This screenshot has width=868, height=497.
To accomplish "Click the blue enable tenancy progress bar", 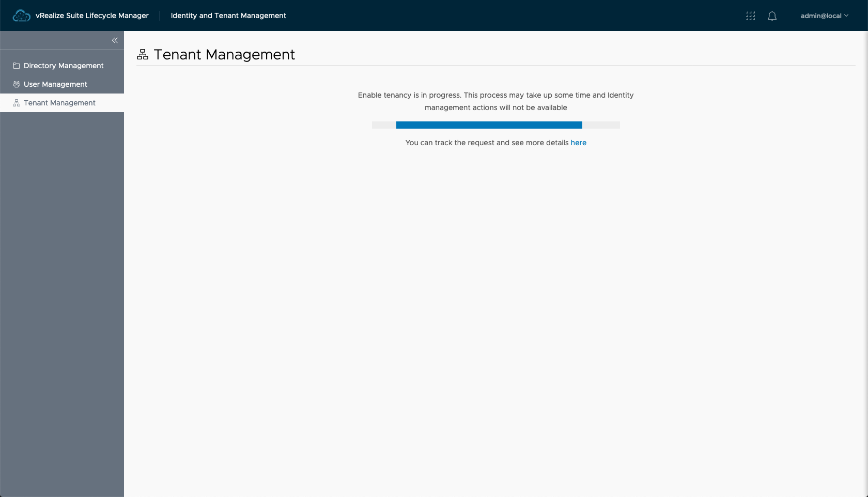I will (489, 125).
